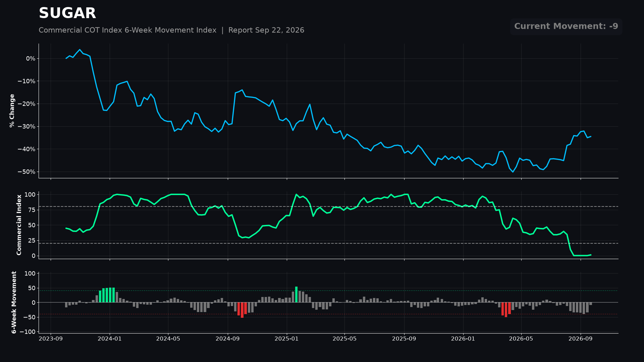Click the 2025-01 date tick label
The height and width of the screenshot is (362, 644).
[287, 339]
